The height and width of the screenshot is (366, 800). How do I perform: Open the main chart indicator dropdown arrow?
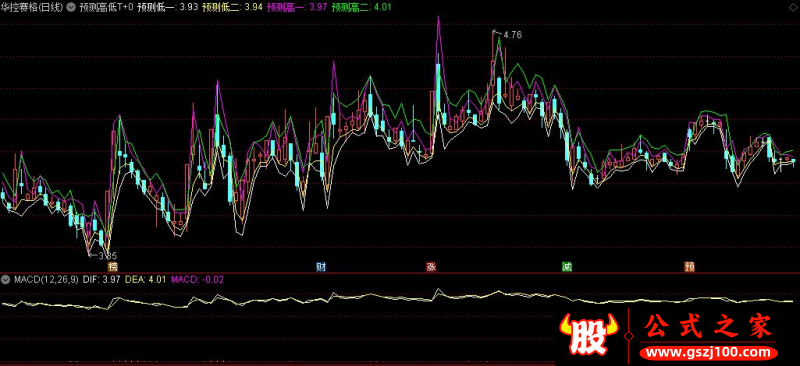click(71, 8)
